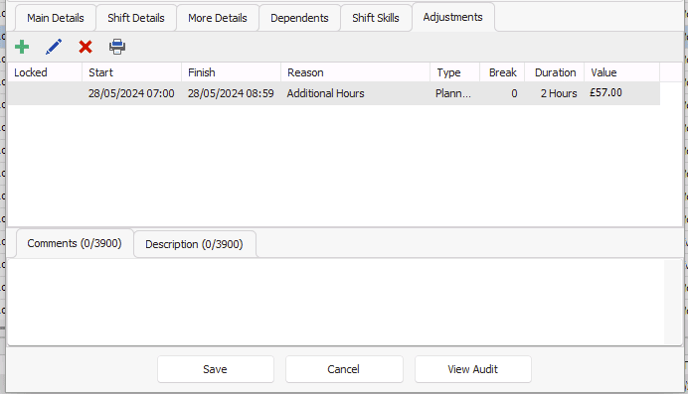Sort by the Start column header
The image size is (688, 394).
point(132,72)
